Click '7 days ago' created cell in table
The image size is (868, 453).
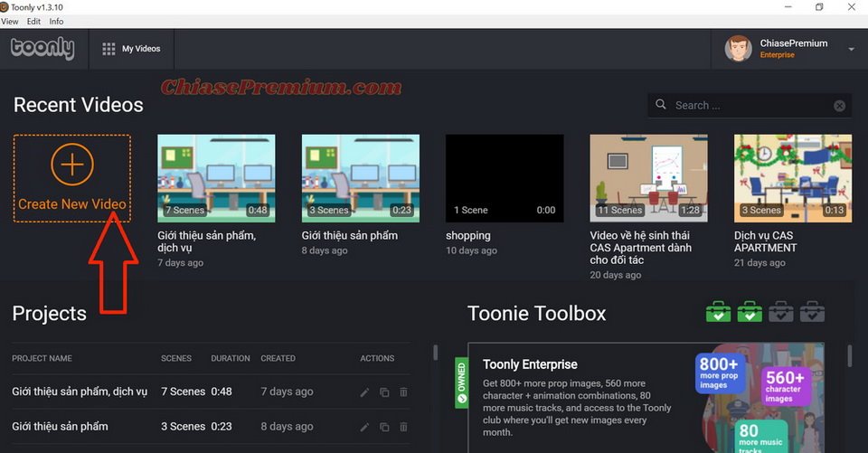click(x=287, y=392)
